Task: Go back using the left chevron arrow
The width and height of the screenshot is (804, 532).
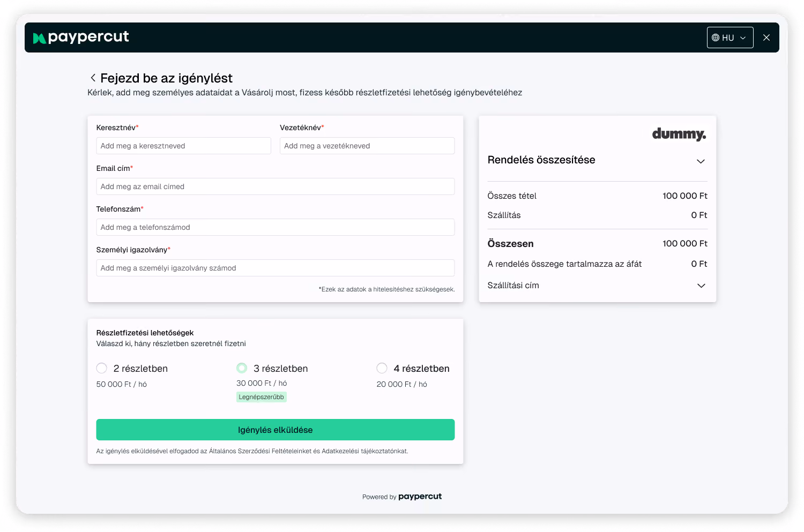Action: click(93, 78)
